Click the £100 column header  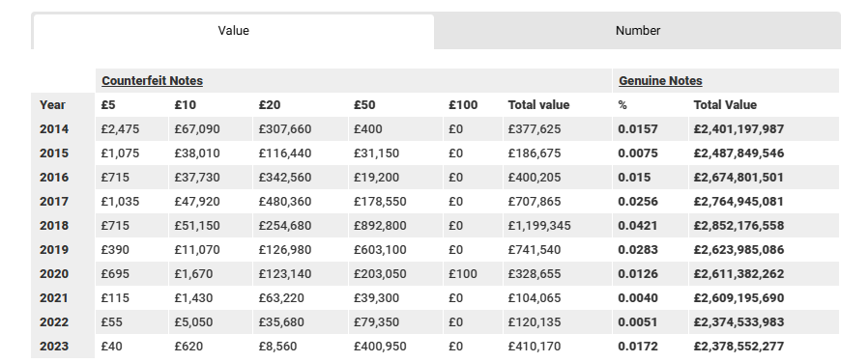point(463,105)
